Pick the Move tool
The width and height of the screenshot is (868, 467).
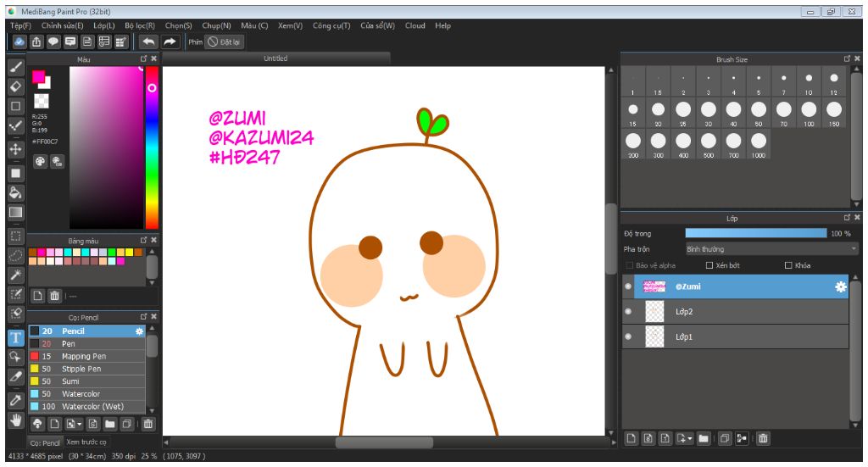16,149
